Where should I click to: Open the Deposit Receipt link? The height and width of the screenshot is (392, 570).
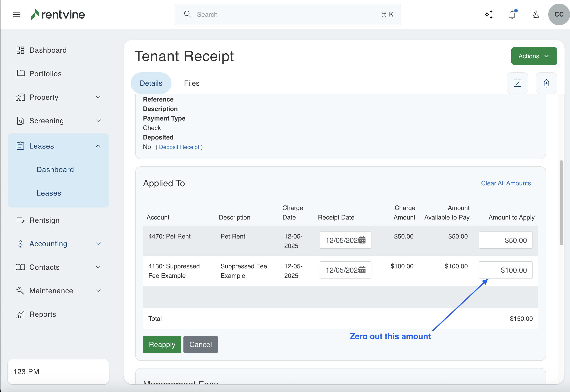coord(179,147)
